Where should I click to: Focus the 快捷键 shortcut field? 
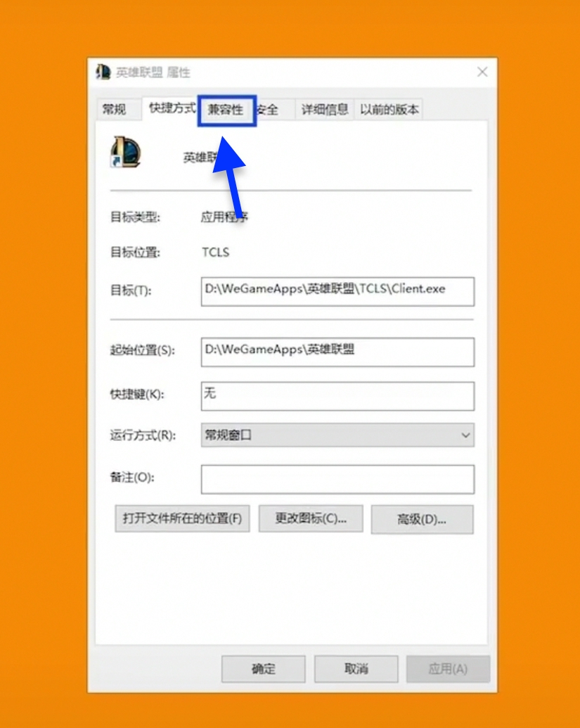337,395
